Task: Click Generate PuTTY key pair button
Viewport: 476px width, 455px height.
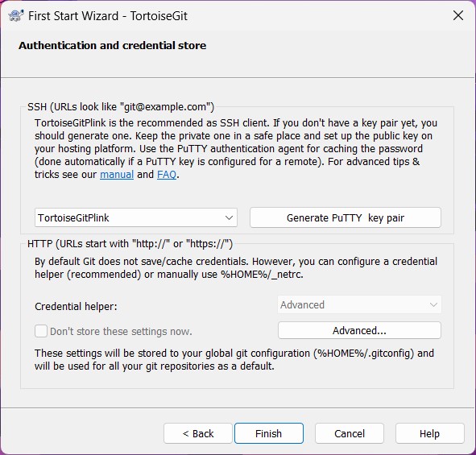Action: (x=346, y=217)
